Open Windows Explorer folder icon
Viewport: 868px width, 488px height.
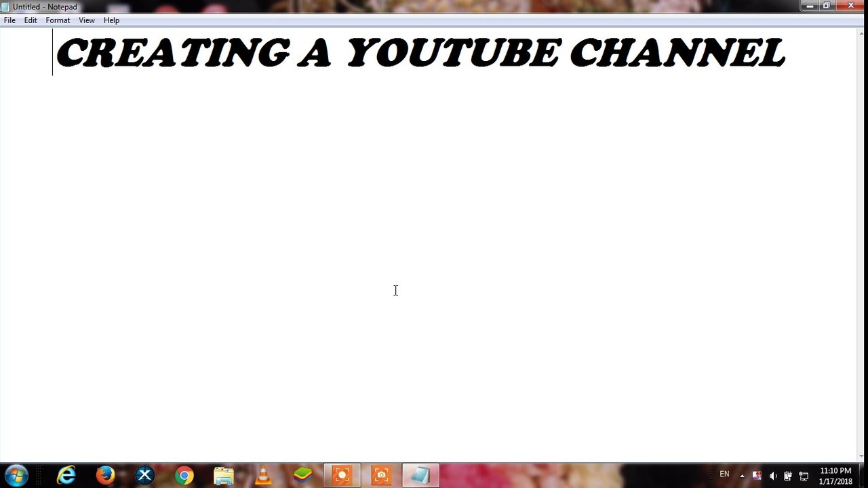[x=223, y=475]
